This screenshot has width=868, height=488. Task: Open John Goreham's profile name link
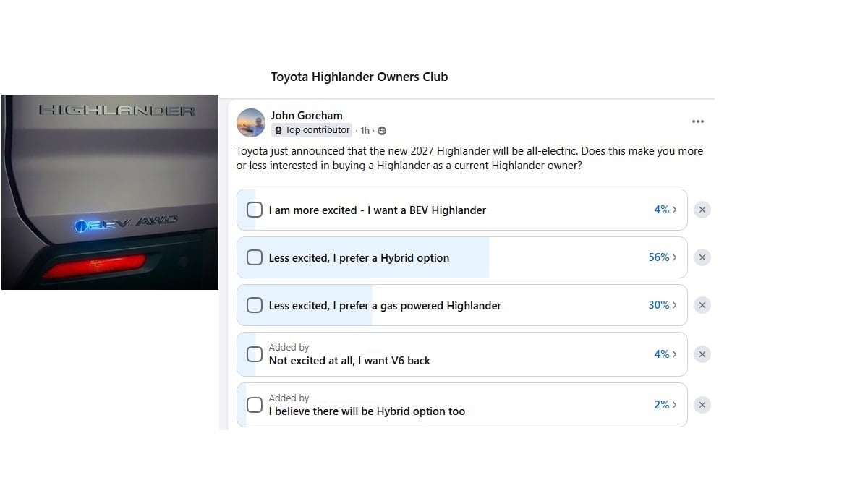point(307,115)
